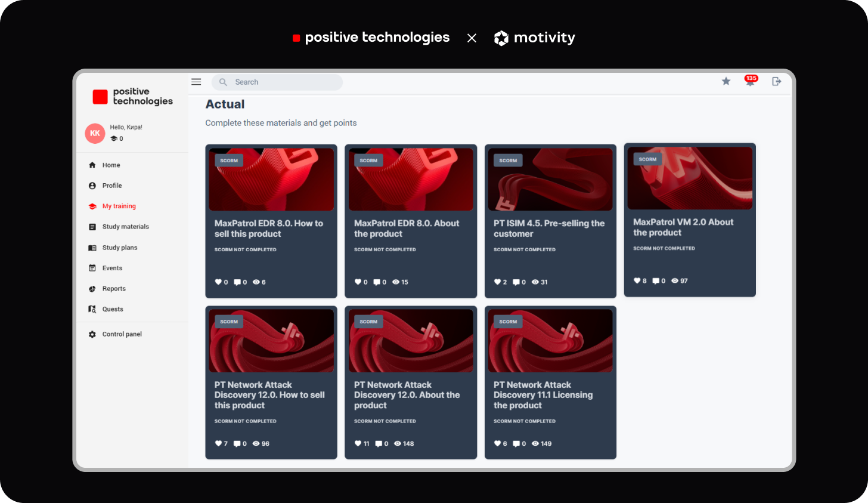Open the hamburger menu icon
Viewport: 868px width, 503px height.
click(x=196, y=82)
